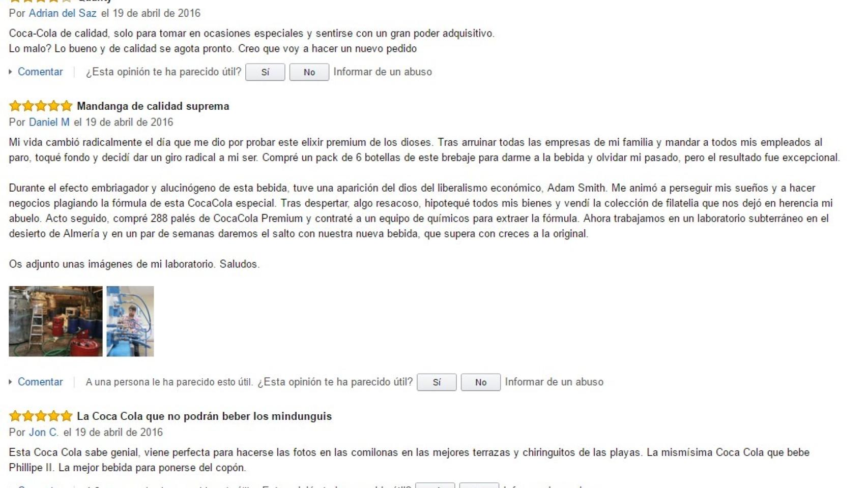Viewport: 868px width, 488px height.
Task: Vote No on Daniel M review
Action: (x=481, y=382)
